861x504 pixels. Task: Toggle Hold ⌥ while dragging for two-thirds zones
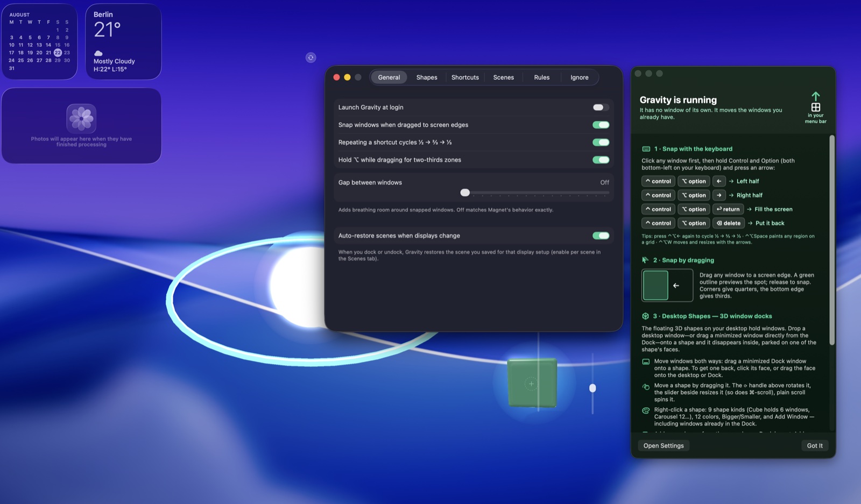(x=601, y=160)
